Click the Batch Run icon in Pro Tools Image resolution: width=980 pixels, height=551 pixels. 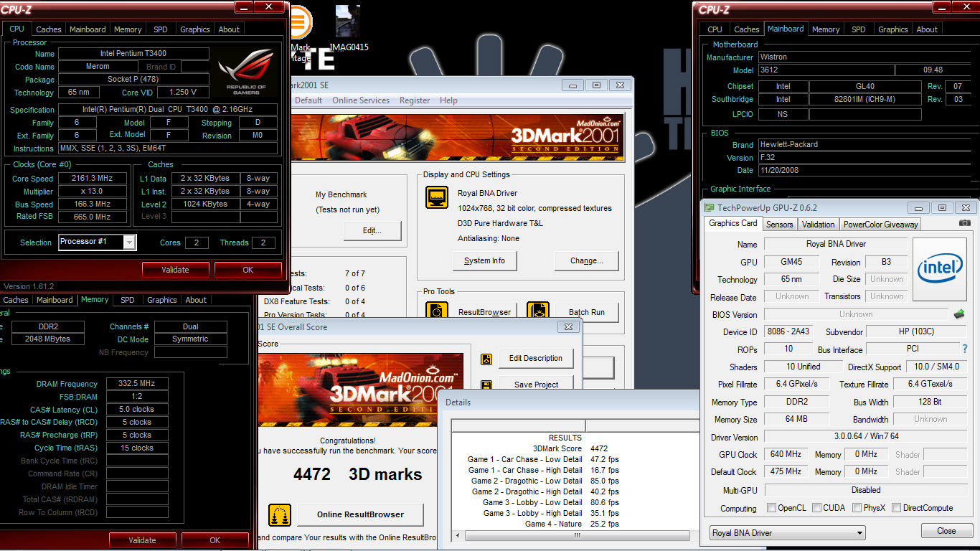tap(538, 311)
